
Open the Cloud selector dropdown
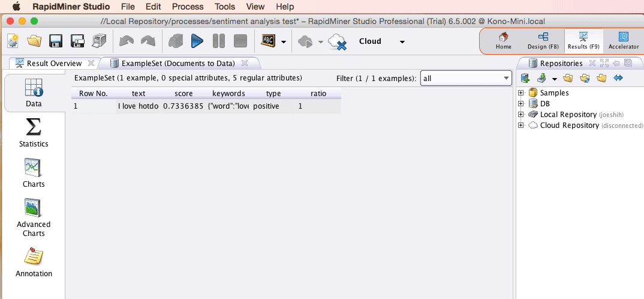pos(402,41)
